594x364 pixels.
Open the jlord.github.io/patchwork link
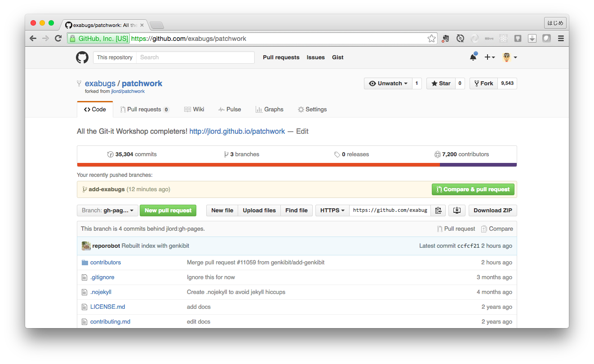click(237, 132)
